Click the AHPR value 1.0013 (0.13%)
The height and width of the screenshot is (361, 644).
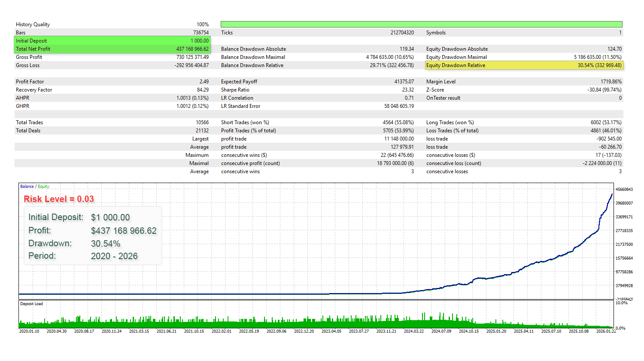click(x=192, y=98)
